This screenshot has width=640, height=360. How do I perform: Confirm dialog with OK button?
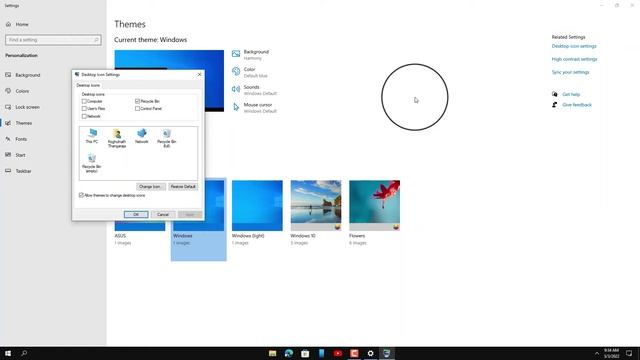[136, 215]
